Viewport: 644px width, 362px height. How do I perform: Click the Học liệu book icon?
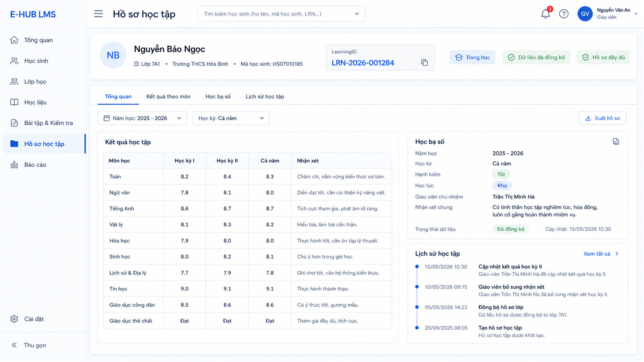point(14,102)
